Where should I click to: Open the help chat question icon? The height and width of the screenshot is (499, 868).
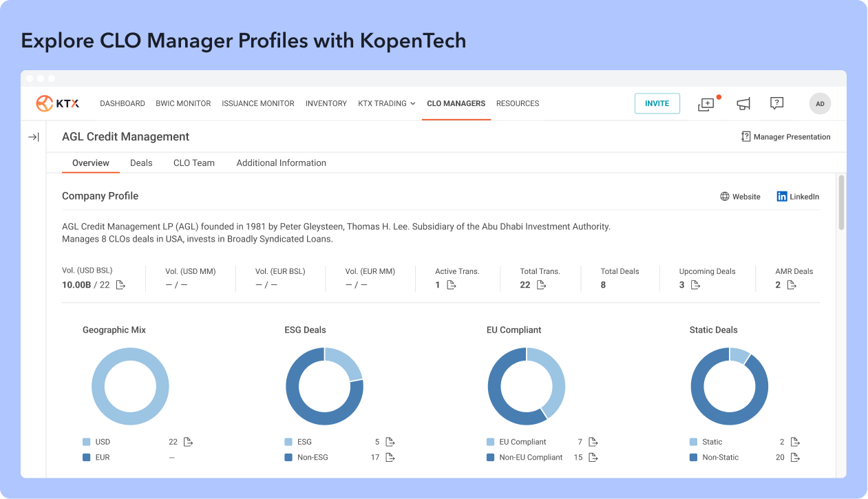pyautogui.click(x=777, y=104)
